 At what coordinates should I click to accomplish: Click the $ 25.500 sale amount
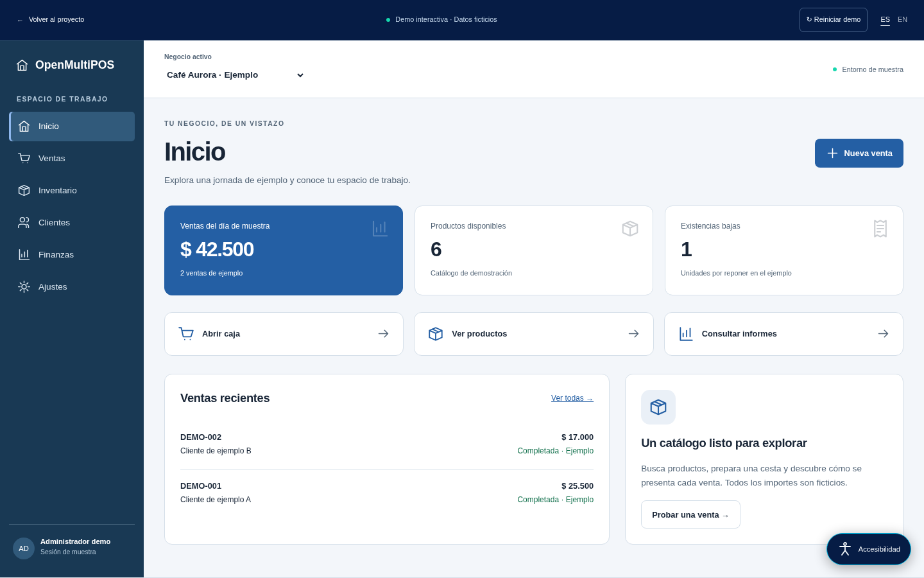[x=577, y=486]
